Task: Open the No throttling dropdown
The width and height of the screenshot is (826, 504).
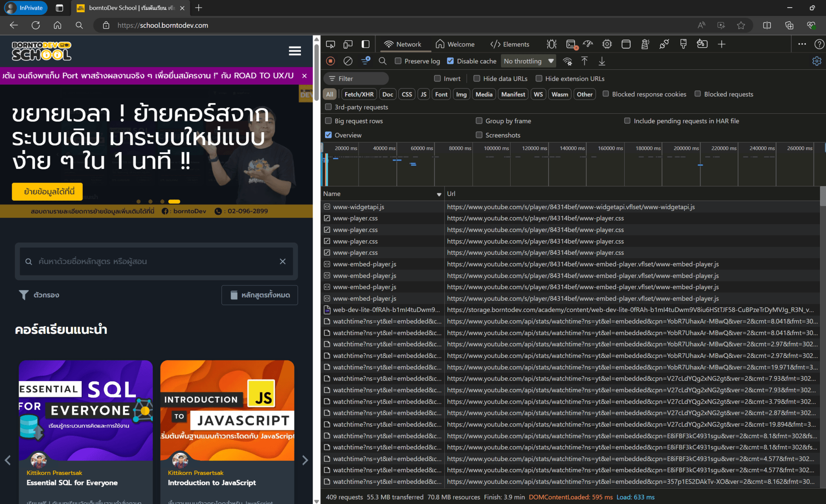Action: pos(528,61)
